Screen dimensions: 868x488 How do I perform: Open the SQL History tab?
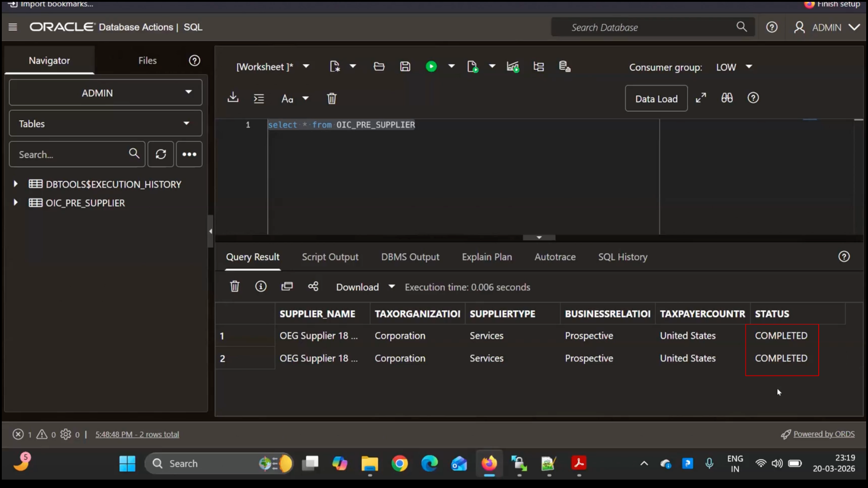click(x=623, y=257)
